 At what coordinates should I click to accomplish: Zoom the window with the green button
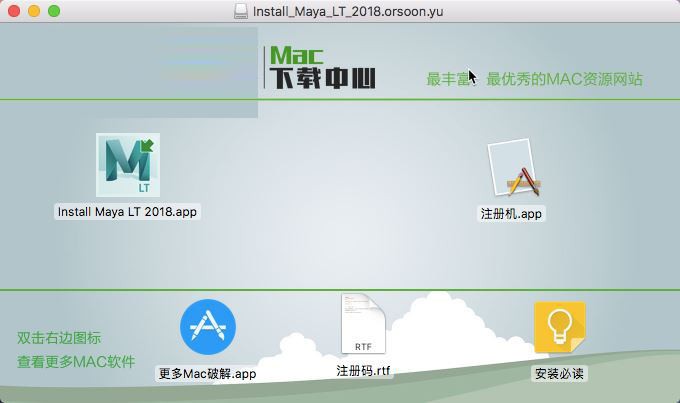click(x=54, y=11)
